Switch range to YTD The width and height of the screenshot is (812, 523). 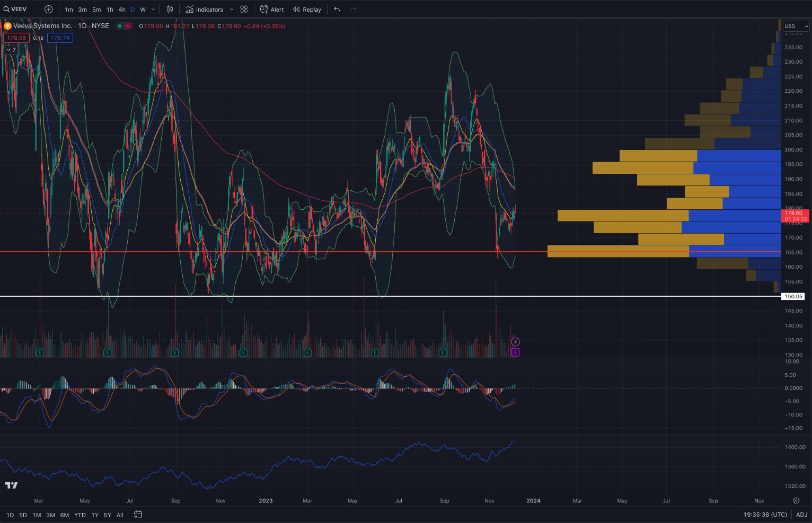pos(80,515)
